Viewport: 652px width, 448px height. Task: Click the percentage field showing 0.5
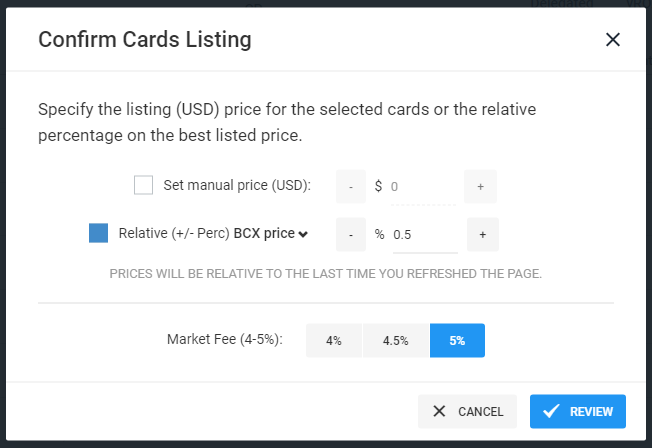pos(425,235)
